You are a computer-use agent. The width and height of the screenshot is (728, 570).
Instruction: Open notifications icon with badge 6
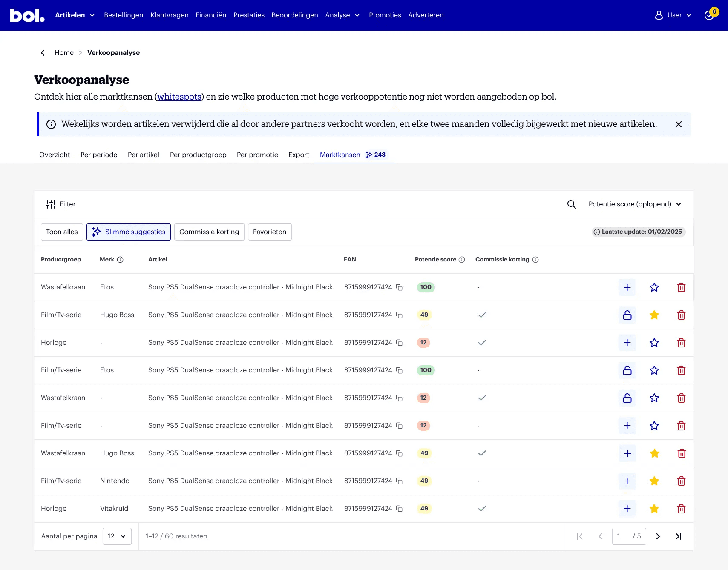(710, 15)
